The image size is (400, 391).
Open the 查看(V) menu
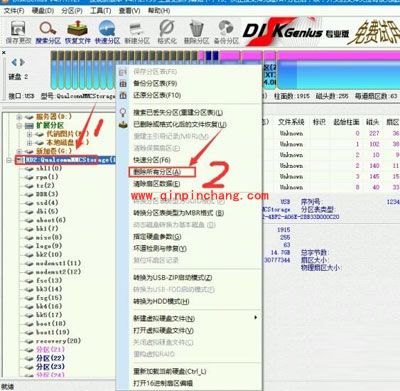(129, 11)
